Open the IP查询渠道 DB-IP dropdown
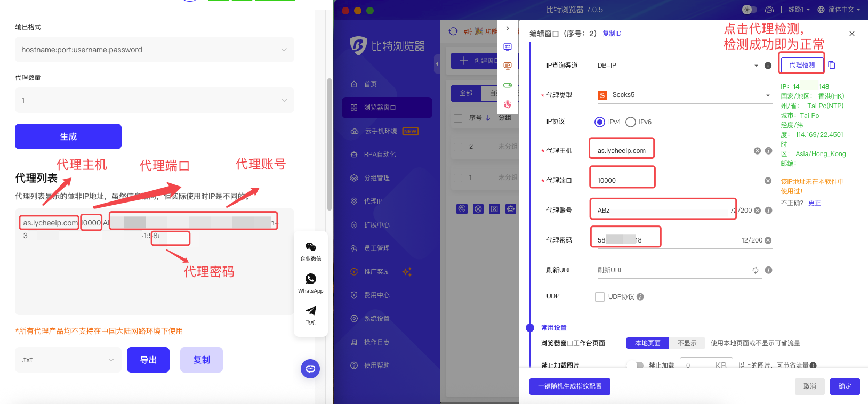The width and height of the screenshot is (868, 404). point(678,66)
